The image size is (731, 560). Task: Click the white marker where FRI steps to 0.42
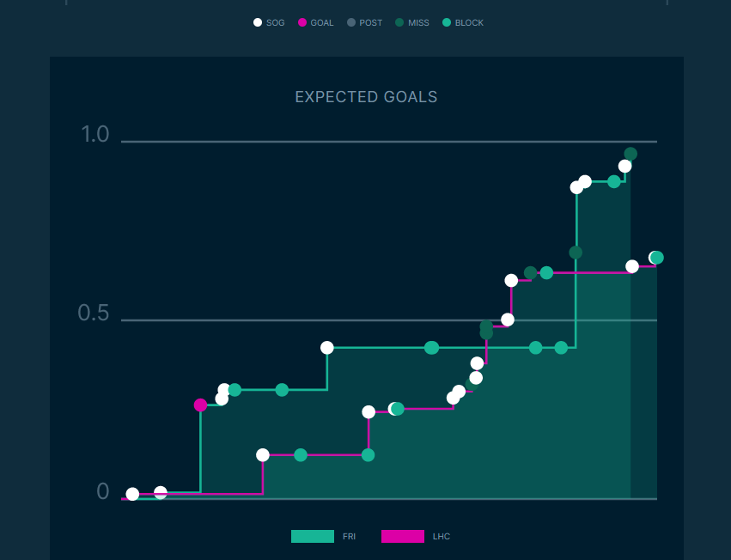coord(327,348)
